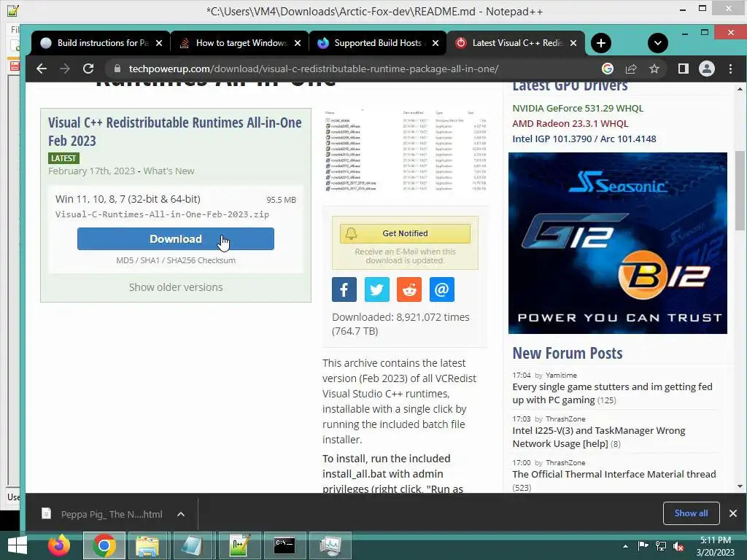Open the Chrome side panel icon
Screen dimensions: 747x560
coord(683,69)
